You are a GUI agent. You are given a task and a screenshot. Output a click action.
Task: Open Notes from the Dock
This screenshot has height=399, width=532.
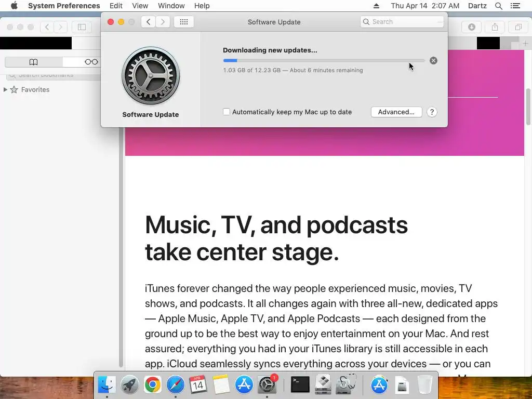(x=221, y=385)
